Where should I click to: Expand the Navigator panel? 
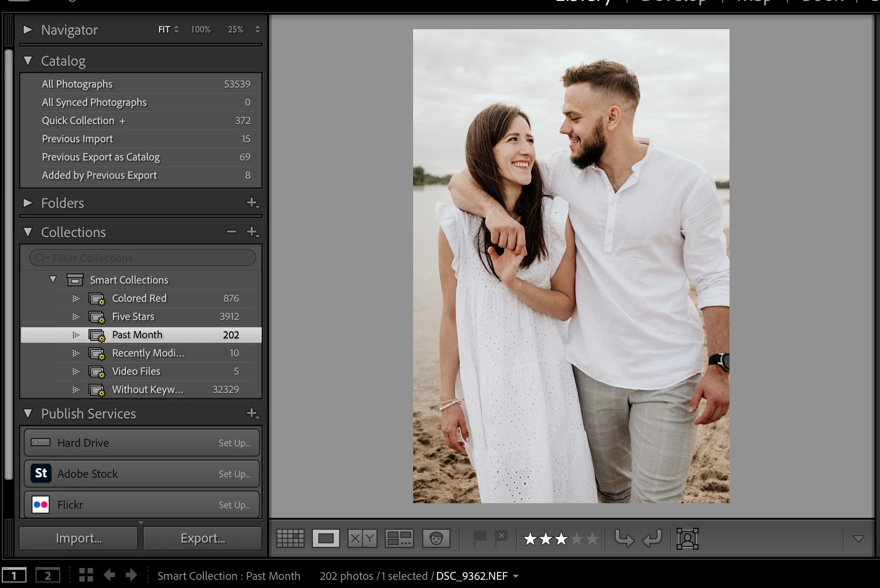(x=28, y=30)
